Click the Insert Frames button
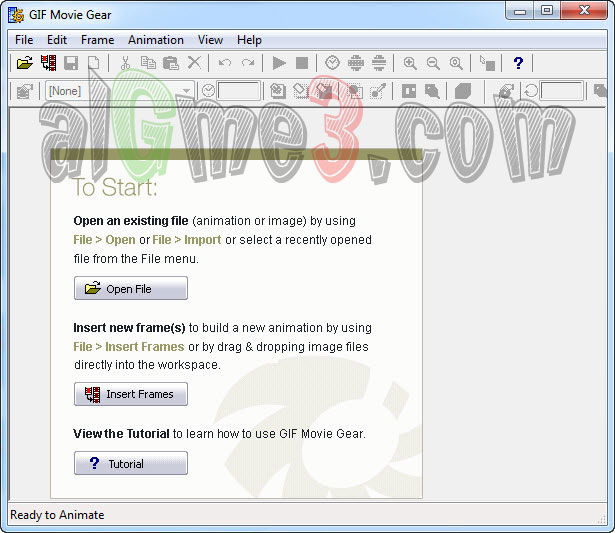 click(x=131, y=394)
